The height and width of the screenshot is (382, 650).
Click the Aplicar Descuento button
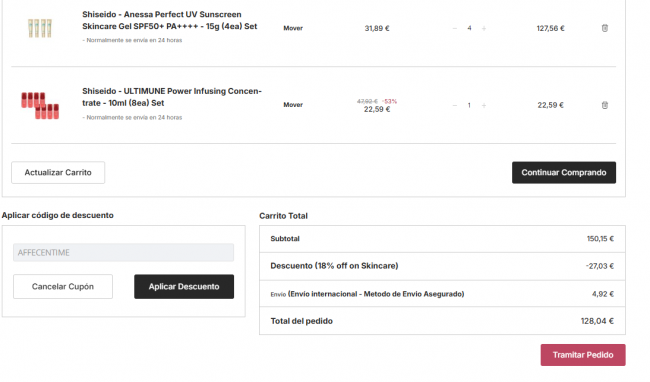pos(184,286)
